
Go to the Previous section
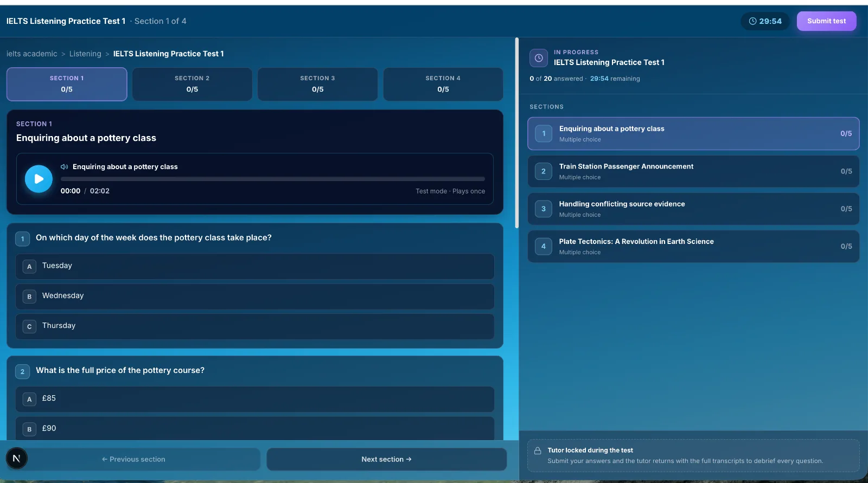(x=133, y=459)
